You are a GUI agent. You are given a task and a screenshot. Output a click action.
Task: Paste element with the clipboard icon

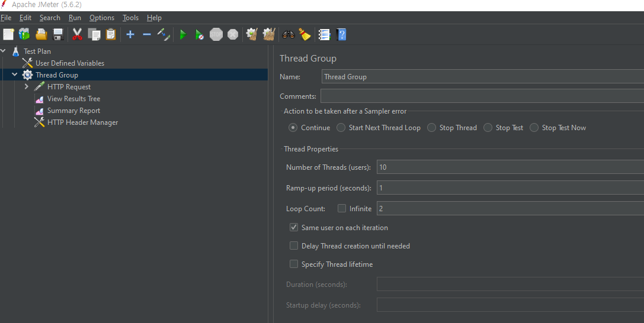(x=111, y=34)
